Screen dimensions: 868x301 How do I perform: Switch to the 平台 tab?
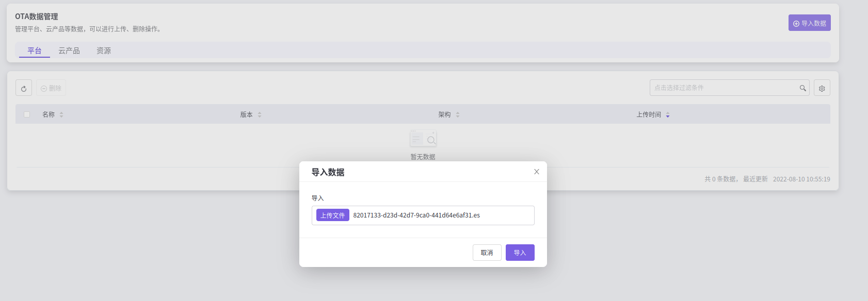pos(35,51)
